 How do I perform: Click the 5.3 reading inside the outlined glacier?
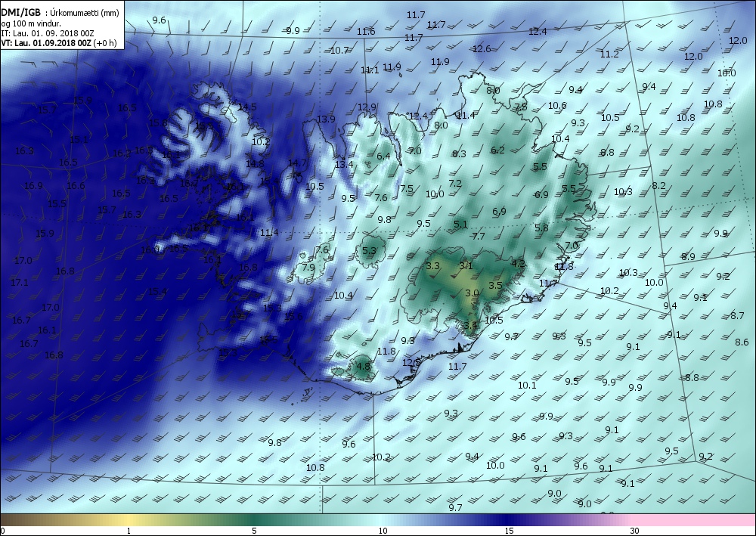369,250
